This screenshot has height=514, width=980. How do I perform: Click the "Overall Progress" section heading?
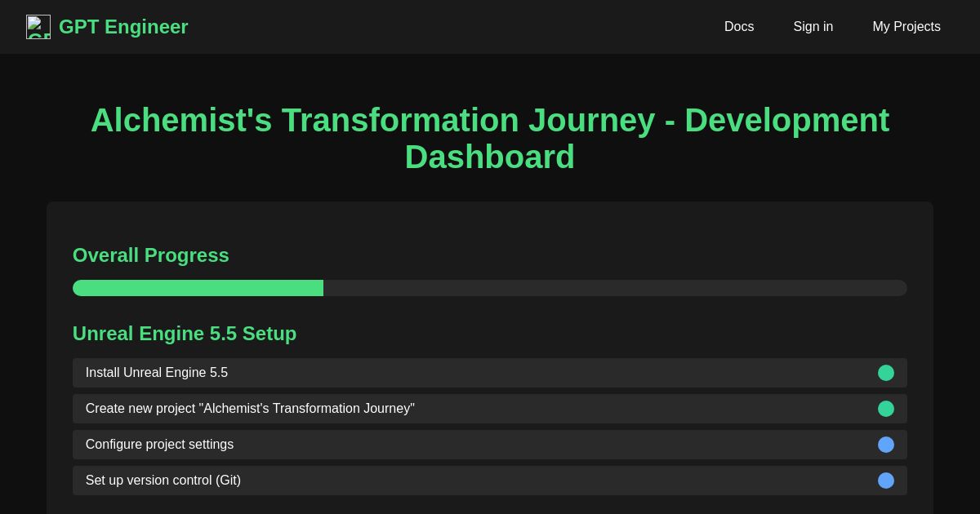coord(151,255)
